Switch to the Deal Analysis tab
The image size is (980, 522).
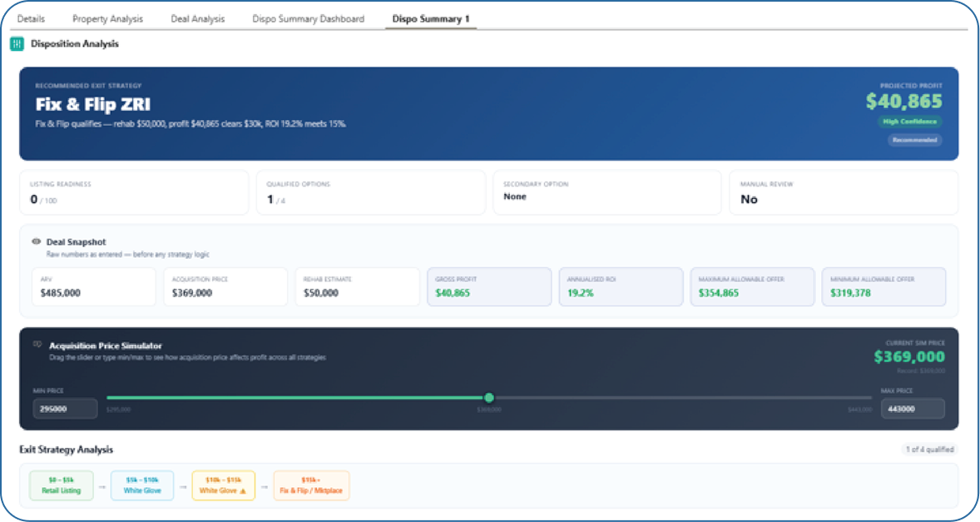198,17
